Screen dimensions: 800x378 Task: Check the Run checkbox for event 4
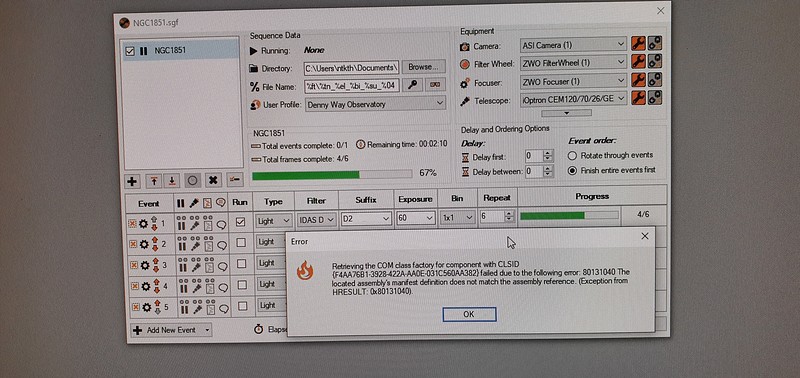click(242, 285)
